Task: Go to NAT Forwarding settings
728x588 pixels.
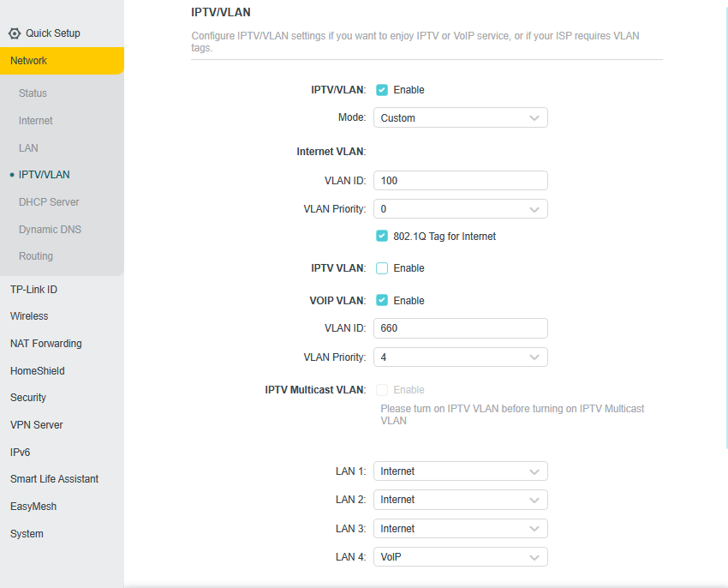Action: pyautogui.click(x=46, y=344)
